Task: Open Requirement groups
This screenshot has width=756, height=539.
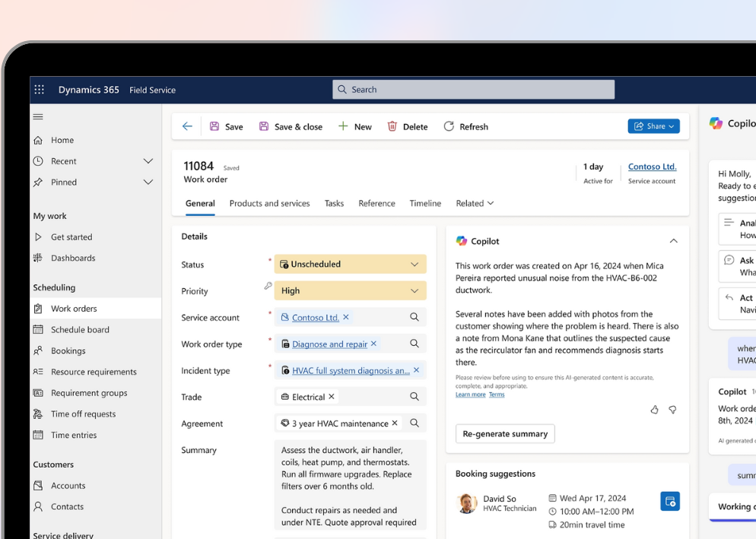Action: [x=96, y=393]
